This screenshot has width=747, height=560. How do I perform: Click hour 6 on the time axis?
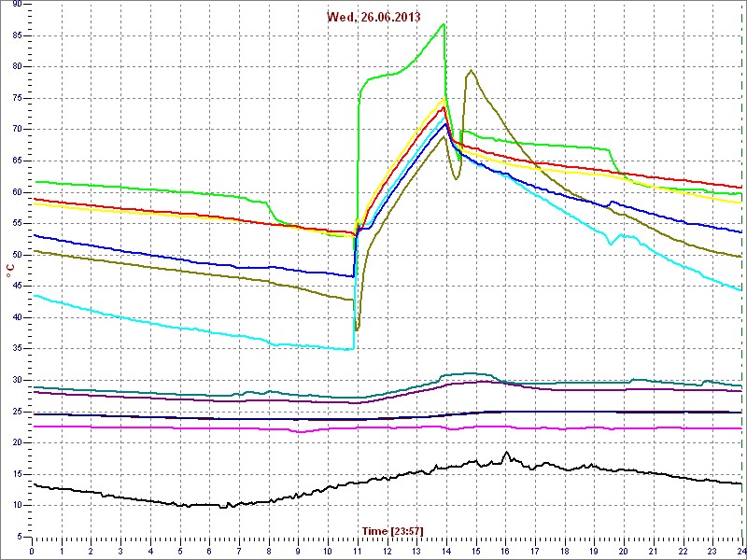209,552
